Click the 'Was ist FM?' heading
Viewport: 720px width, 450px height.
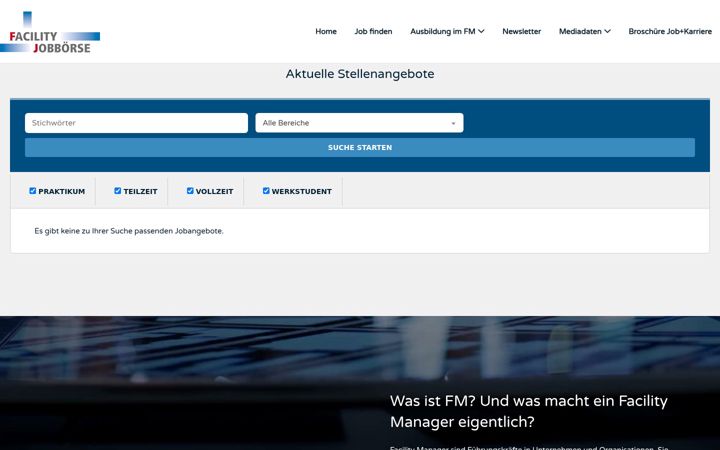[x=529, y=411]
